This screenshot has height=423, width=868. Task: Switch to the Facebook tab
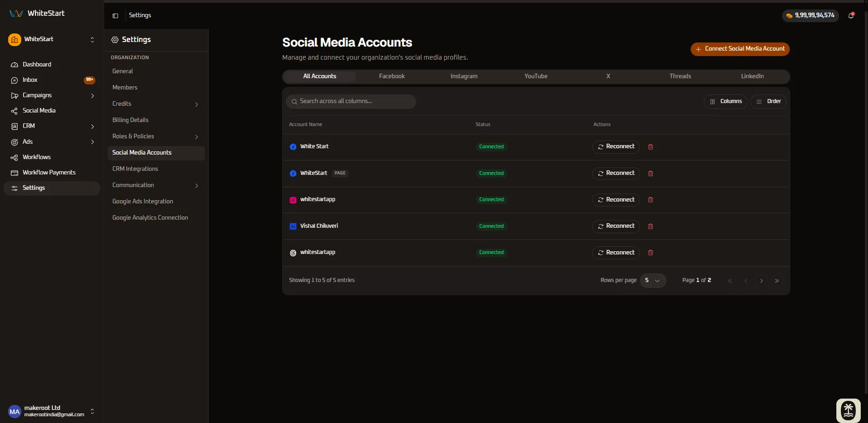392,76
